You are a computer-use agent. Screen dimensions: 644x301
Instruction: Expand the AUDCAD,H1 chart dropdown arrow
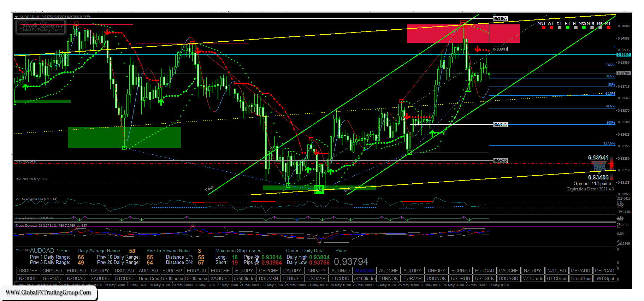click(x=16, y=17)
